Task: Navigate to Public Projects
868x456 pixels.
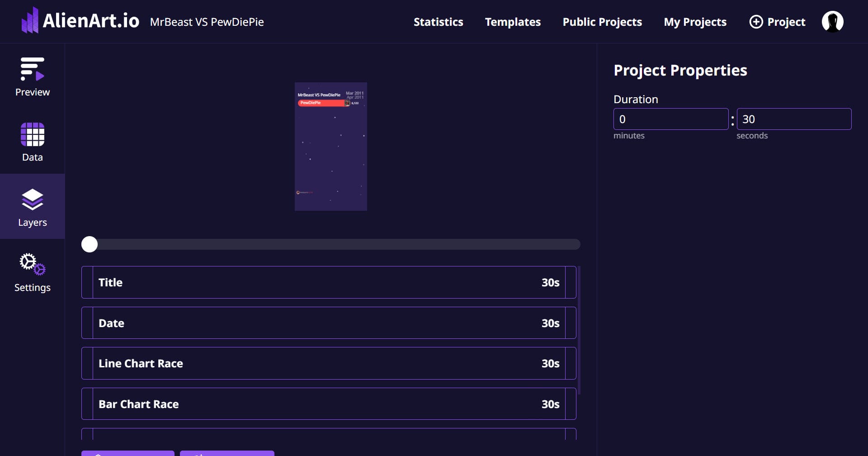Action: point(602,22)
